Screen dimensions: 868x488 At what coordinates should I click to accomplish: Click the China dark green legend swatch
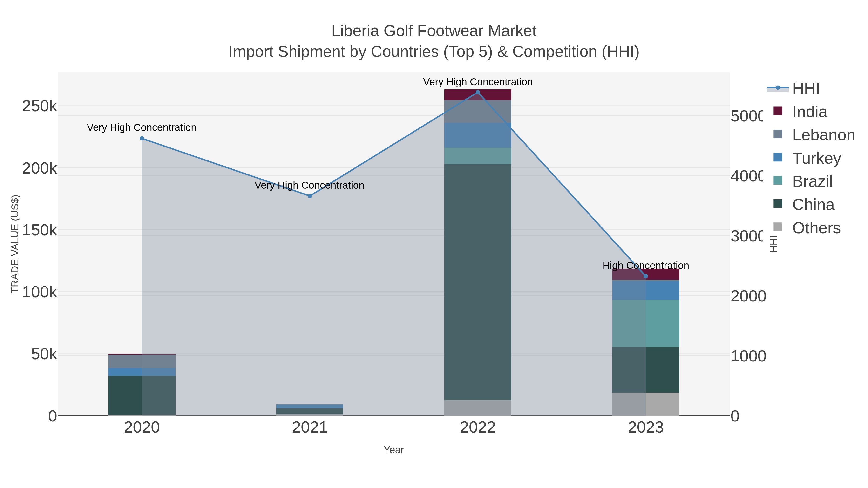(x=778, y=204)
